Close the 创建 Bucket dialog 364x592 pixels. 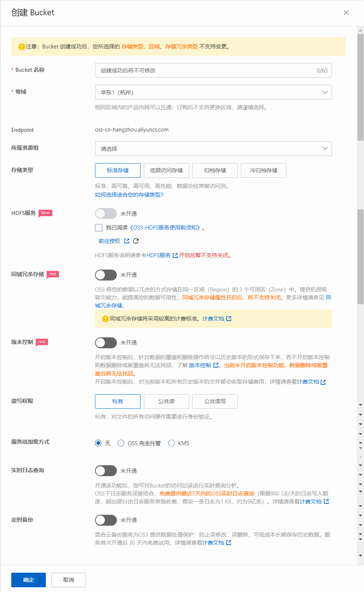coord(346,13)
